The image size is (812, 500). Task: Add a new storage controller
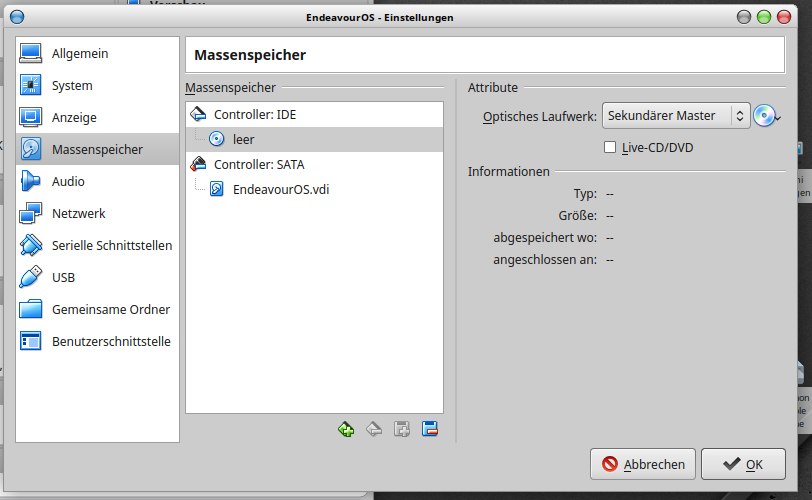pos(346,429)
